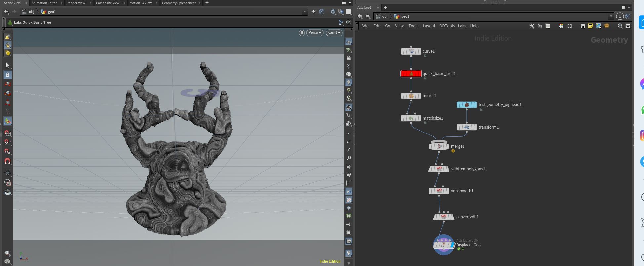Switch to the Animation Editor tab
Image resolution: width=644 pixels, height=266 pixels.
44,3
